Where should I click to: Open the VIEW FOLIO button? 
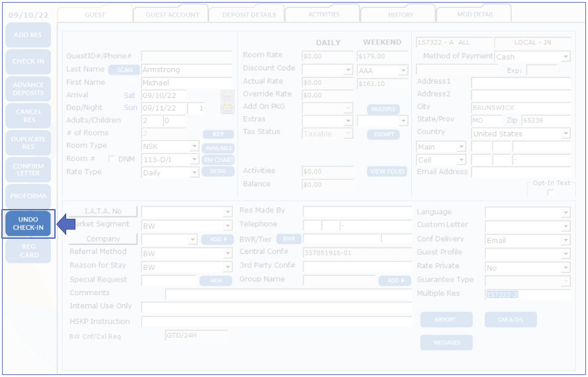click(x=387, y=171)
